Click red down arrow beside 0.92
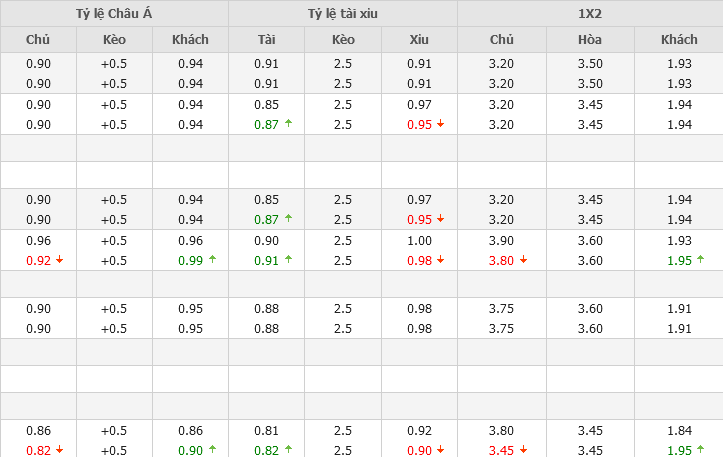Image resolution: width=723 pixels, height=457 pixels. (59, 261)
